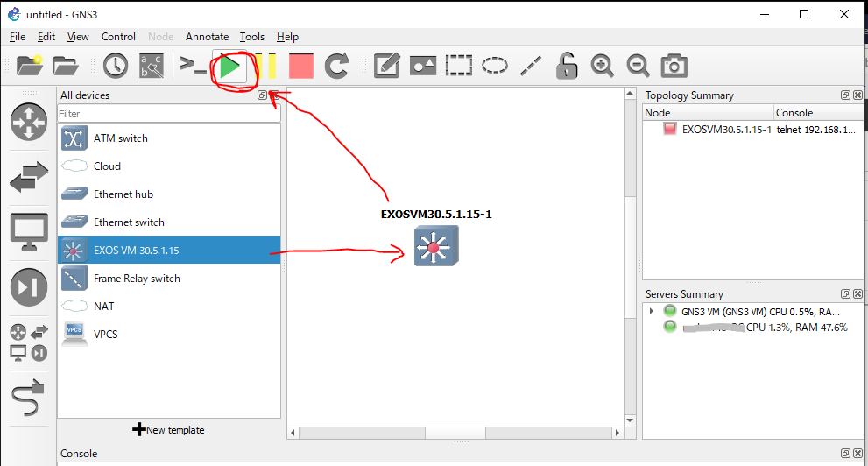Show or hide interface labels icon
Screen dimensions: 868x466
(152, 66)
